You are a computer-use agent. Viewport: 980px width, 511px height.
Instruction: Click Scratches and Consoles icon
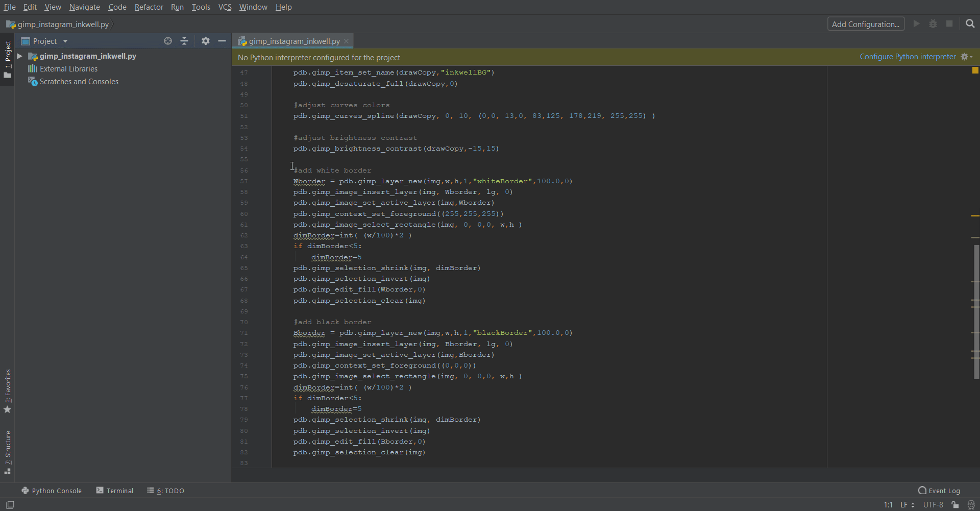tap(33, 82)
